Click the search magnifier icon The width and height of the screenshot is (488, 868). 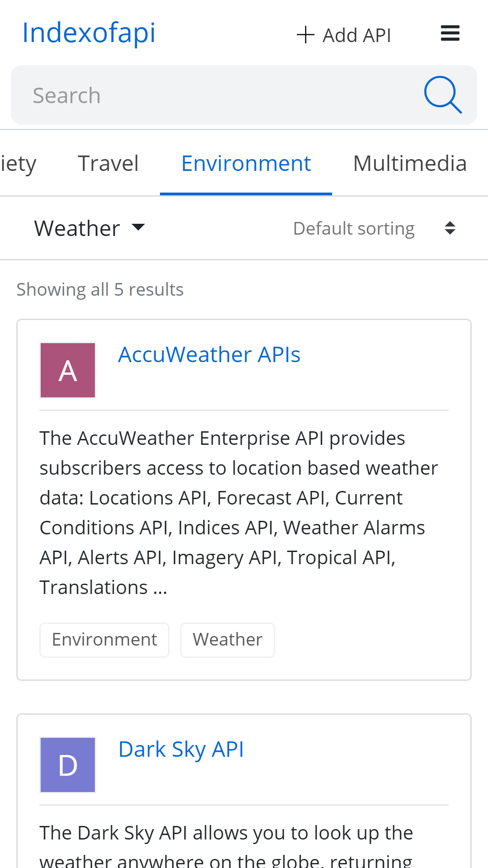tap(443, 94)
